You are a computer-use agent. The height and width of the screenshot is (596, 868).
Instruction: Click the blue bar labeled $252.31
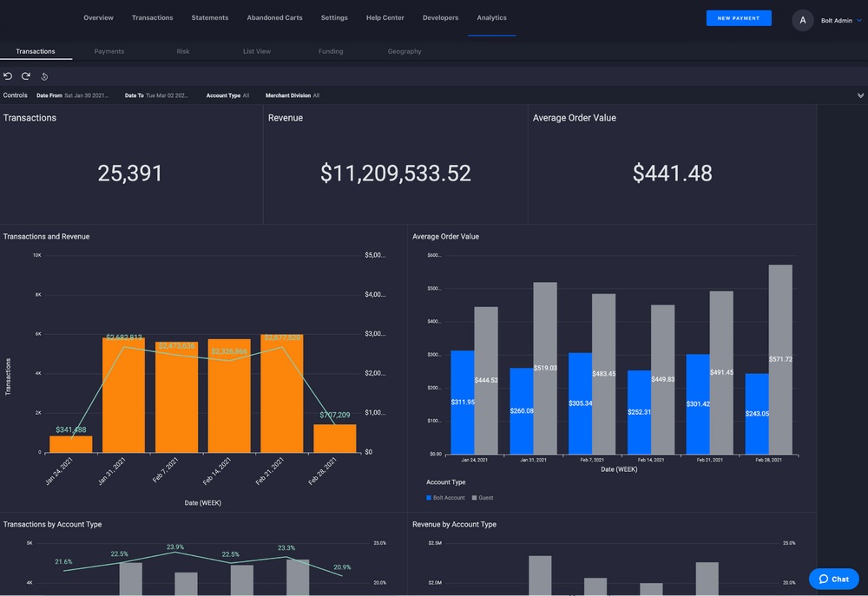(x=640, y=412)
